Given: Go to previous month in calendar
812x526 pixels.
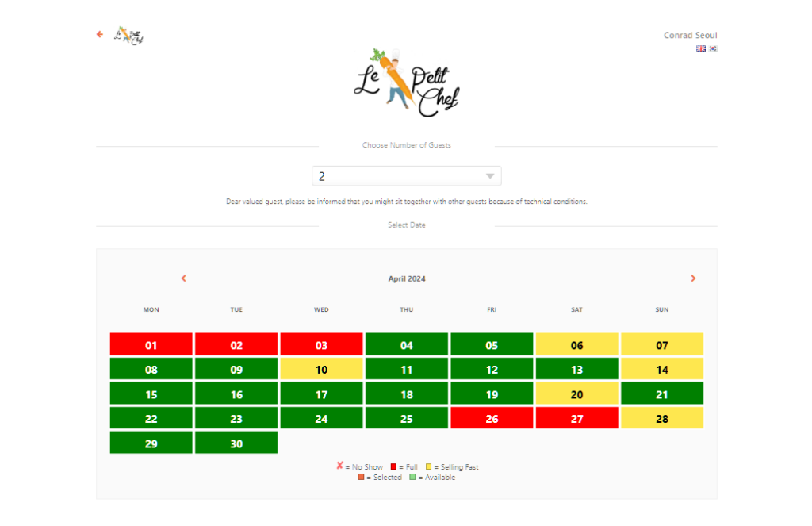Looking at the screenshot, I should [183, 278].
